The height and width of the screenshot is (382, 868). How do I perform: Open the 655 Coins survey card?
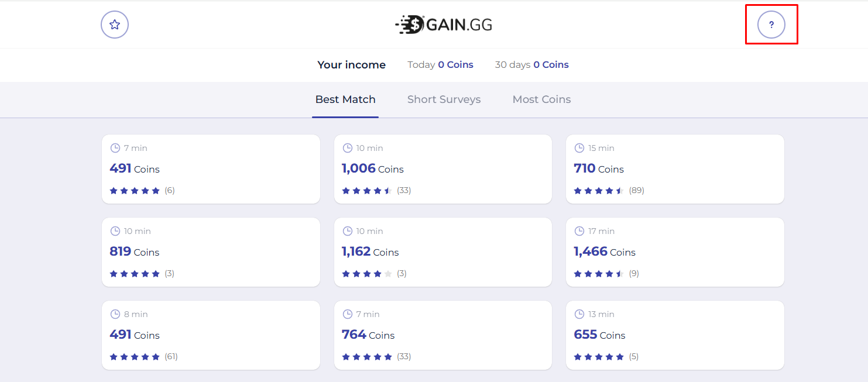(674, 335)
